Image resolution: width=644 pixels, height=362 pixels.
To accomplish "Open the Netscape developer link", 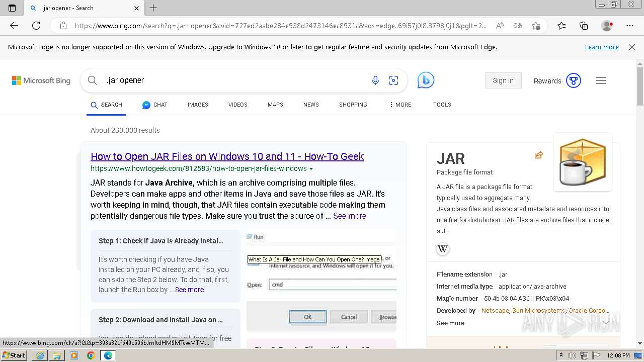I will pyautogui.click(x=495, y=311).
